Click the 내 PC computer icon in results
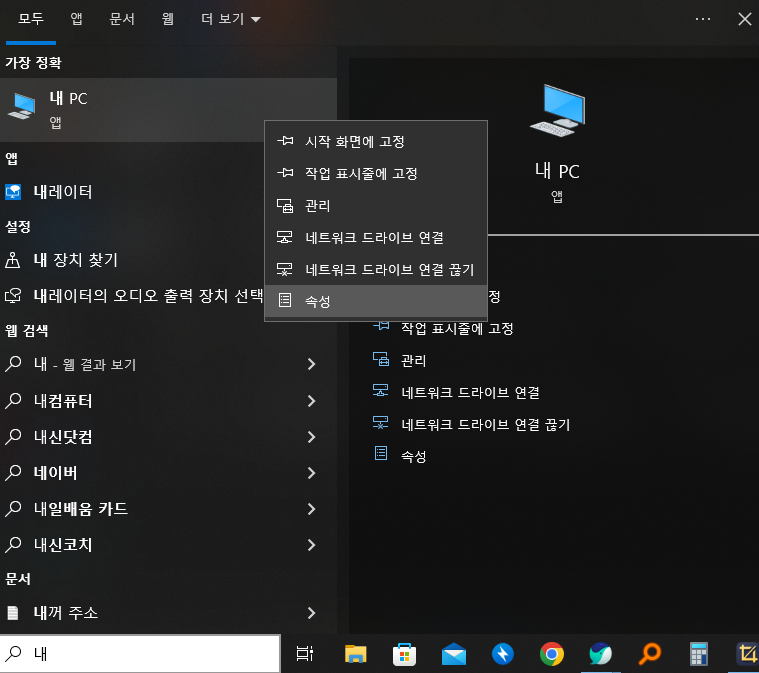This screenshot has height=673, width=759. [x=22, y=106]
